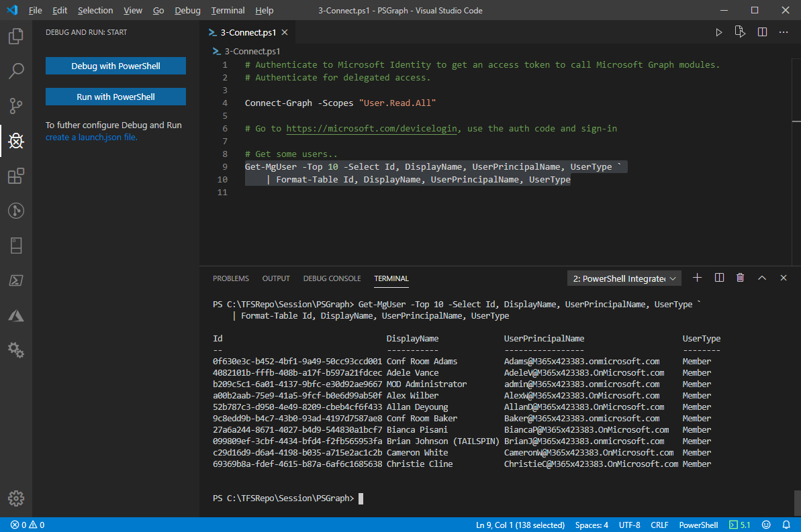The height and width of the screenshot is (532, 801).
Task: Open the Search view icon
Action: coord(15,71)
